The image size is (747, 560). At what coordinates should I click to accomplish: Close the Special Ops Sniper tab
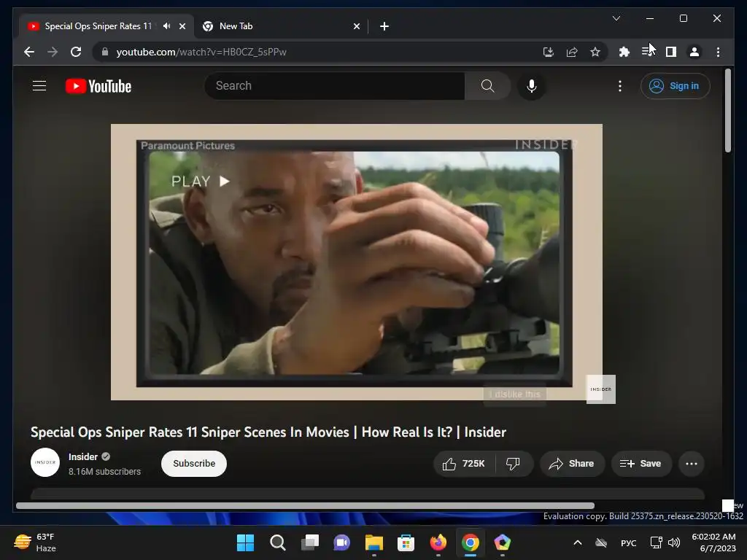click(182, 26)
